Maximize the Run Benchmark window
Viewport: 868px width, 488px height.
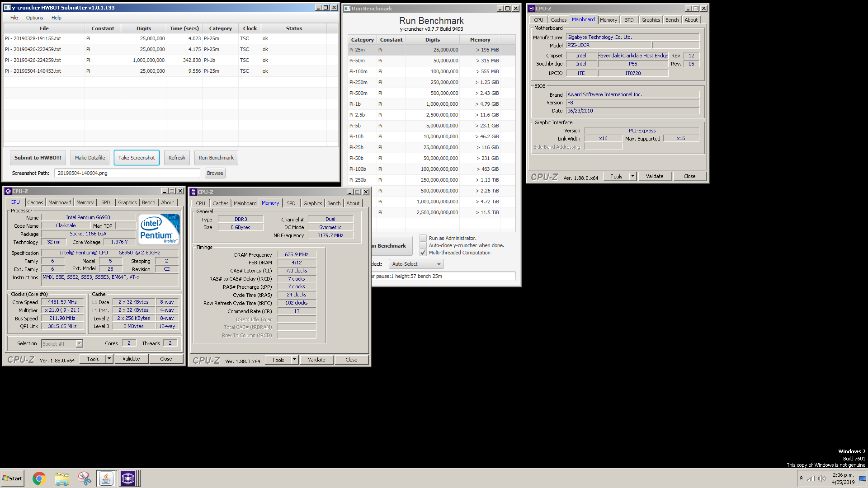click(508, 9)
